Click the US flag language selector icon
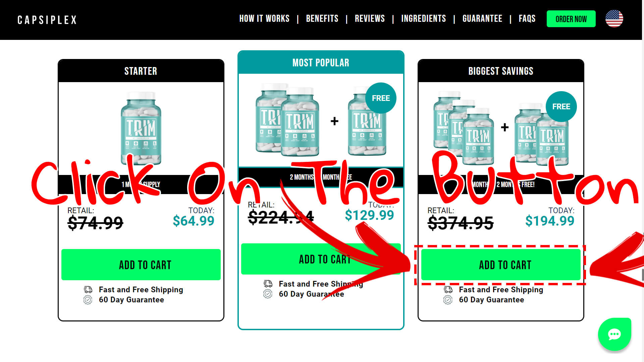Screen dimensions: 644x362 tap(615, 18)
